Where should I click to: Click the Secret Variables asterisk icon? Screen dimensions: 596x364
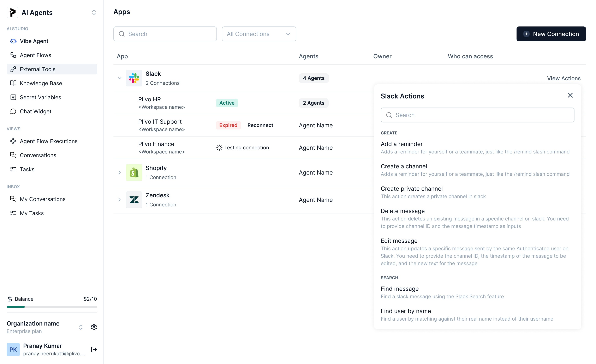(13, 97)
